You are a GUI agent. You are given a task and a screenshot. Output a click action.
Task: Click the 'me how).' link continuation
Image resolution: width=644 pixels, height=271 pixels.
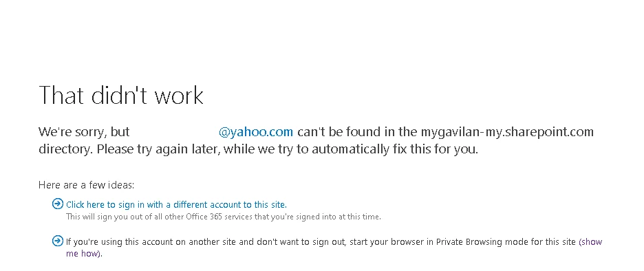(84, 253)
